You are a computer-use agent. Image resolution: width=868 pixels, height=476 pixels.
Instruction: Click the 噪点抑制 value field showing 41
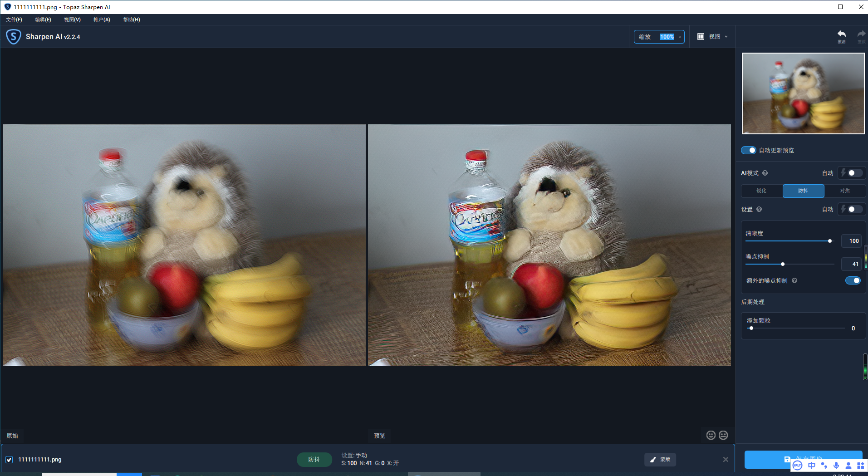pyautogui.click(x=852, y=264)
